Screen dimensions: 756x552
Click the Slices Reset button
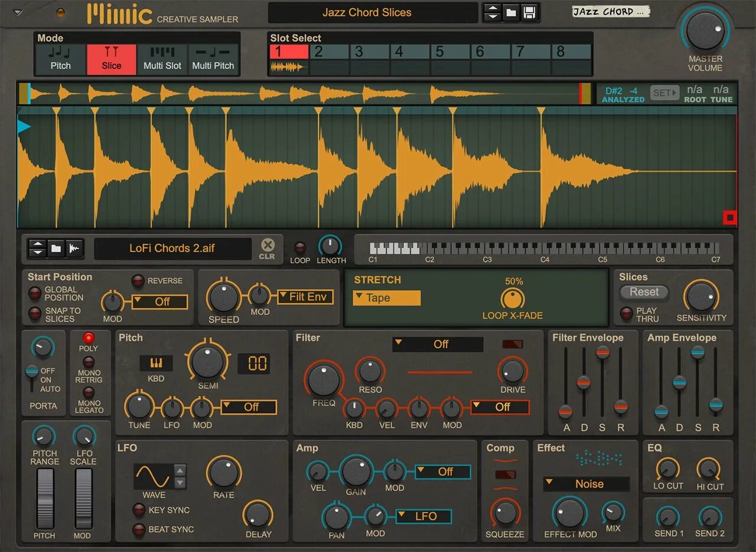click(x=644, y=292)
